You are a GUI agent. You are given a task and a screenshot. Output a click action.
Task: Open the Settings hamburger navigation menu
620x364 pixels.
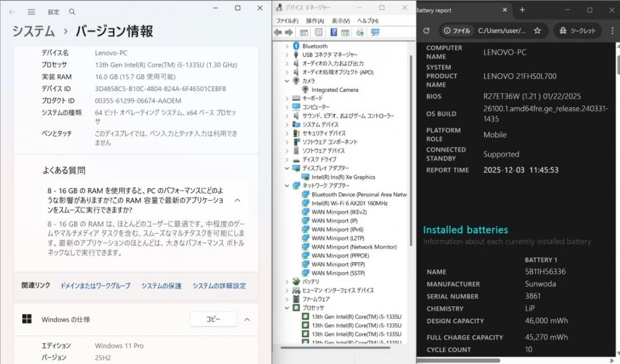32,12
